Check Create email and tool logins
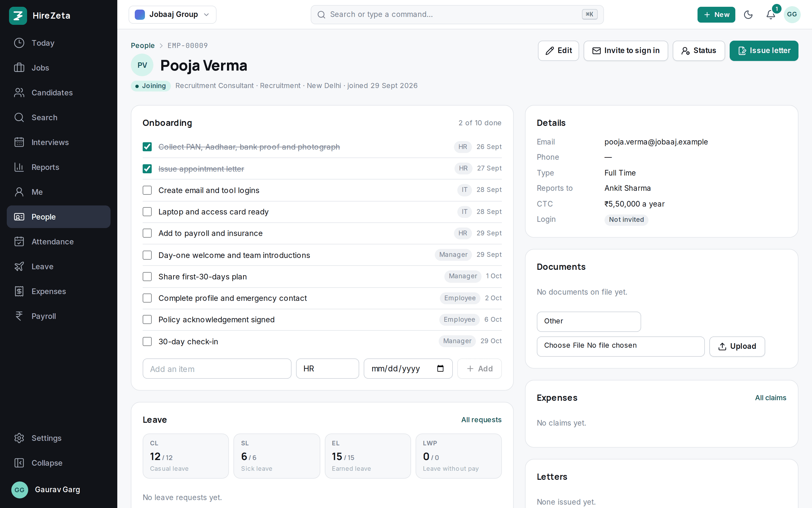The height and width of the screenshot is (508, 812). click(147, 190)
